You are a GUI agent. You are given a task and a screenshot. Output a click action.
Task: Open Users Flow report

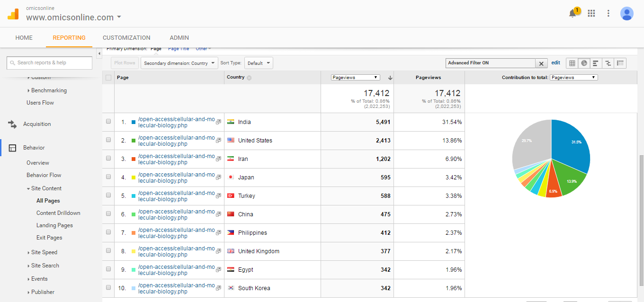coord(40,103)
